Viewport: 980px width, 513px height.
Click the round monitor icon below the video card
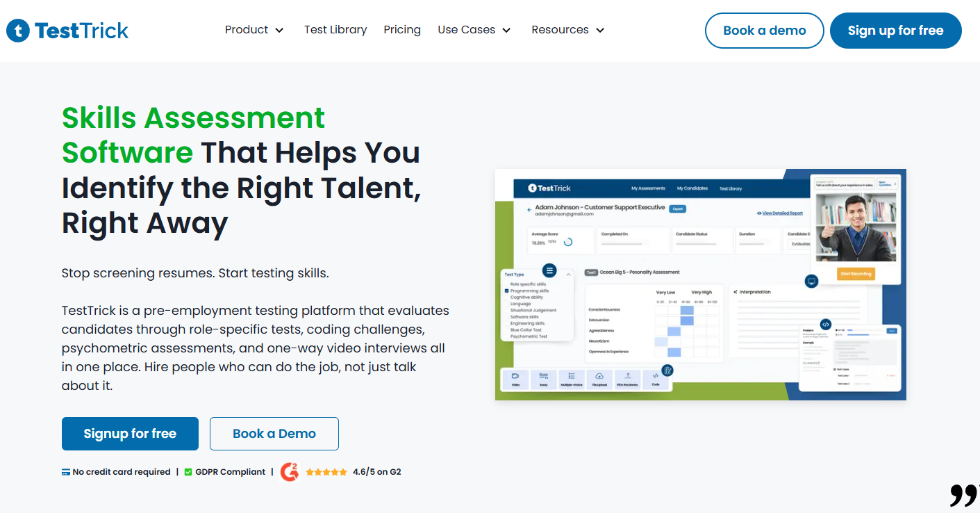tap(811, 282)
